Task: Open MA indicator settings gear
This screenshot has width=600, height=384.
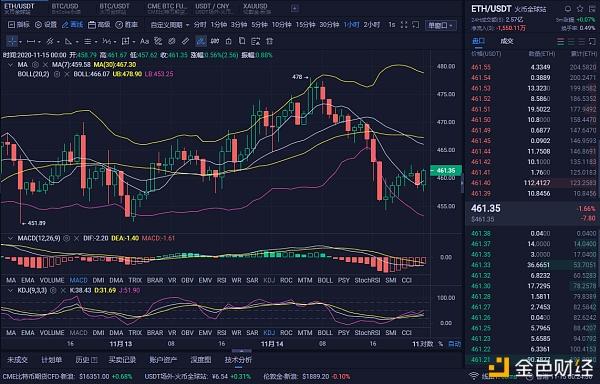Action: (36, 65)
